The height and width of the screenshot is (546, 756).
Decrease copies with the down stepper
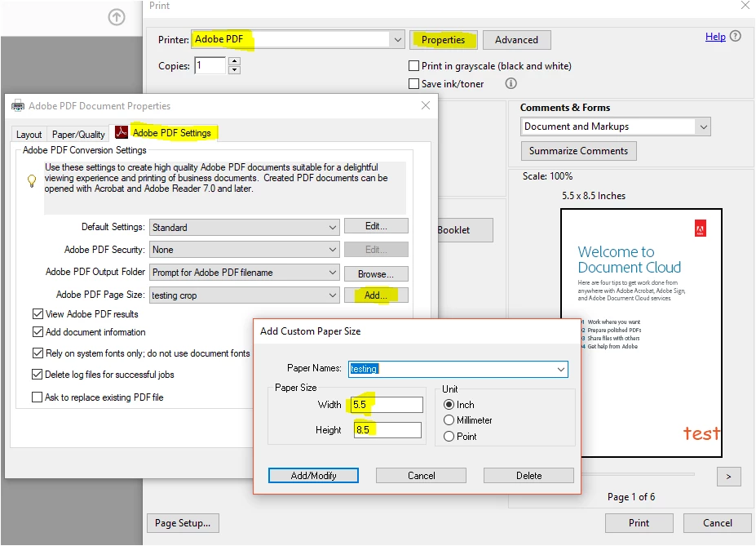[234, 70]
